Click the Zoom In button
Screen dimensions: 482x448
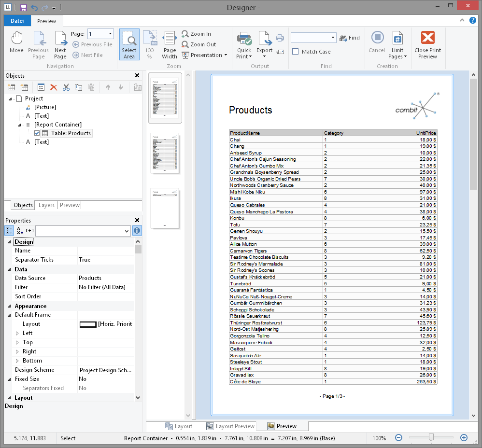[x=196, y=34]
